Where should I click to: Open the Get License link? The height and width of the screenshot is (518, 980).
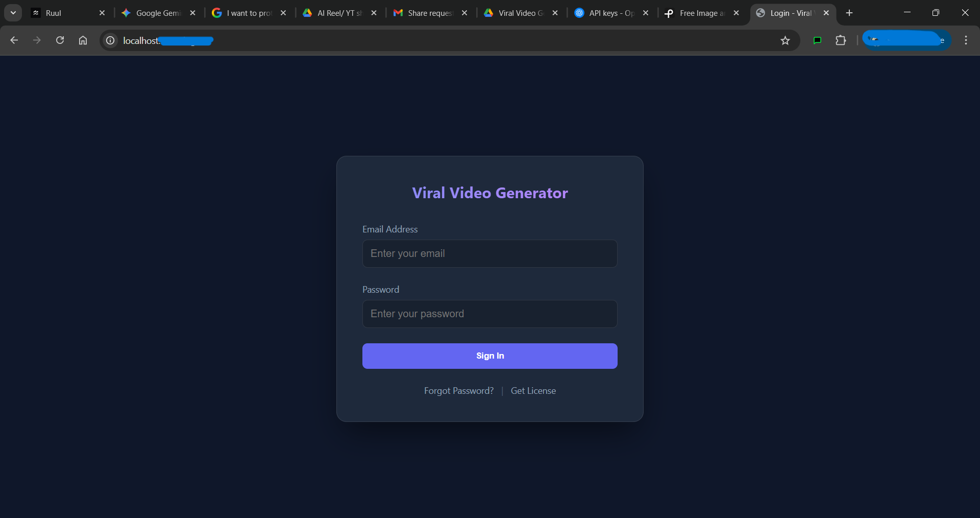point(533,390)
